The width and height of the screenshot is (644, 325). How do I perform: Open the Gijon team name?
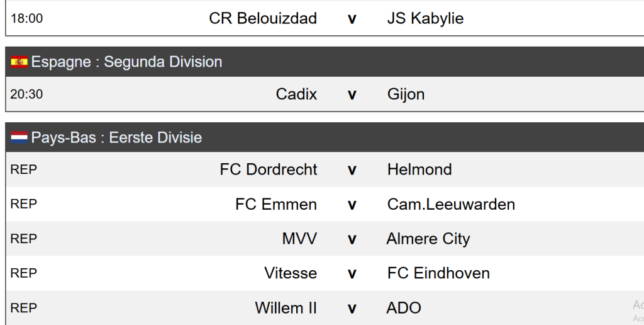tap(406, 94)
